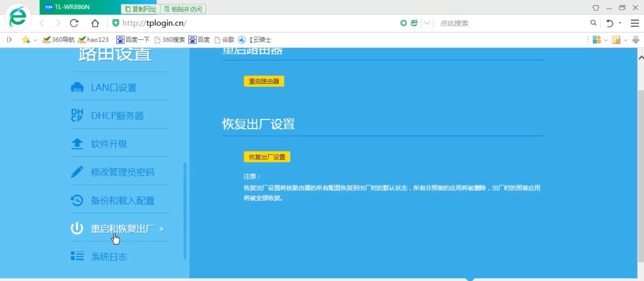Screen dimensions: 644x281
Task: Click the power icon for 重启和恢复出厂
Action: click(x=77, y=228)
